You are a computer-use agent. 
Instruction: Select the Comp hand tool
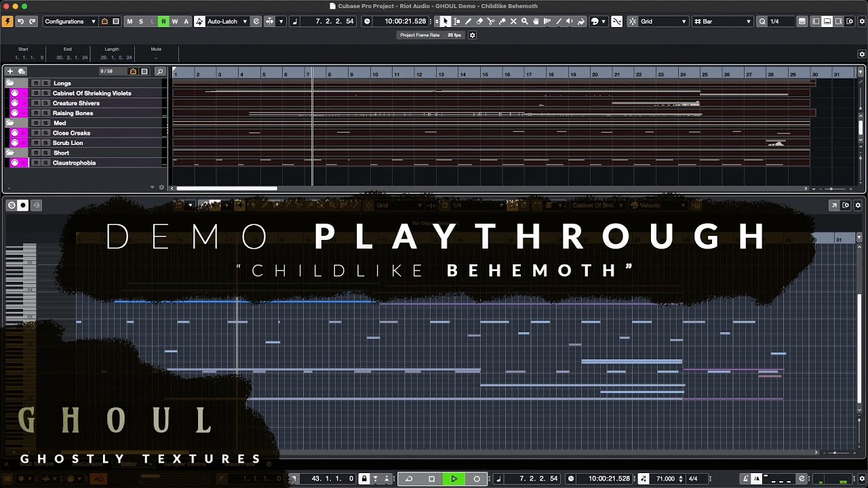click(x=536, y=22)
